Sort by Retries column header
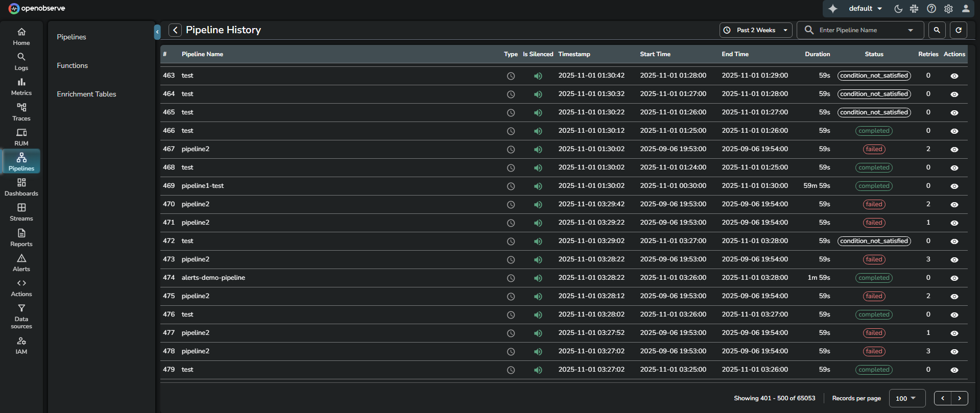Viewport: 980px width, 413px height. (928, 54)
